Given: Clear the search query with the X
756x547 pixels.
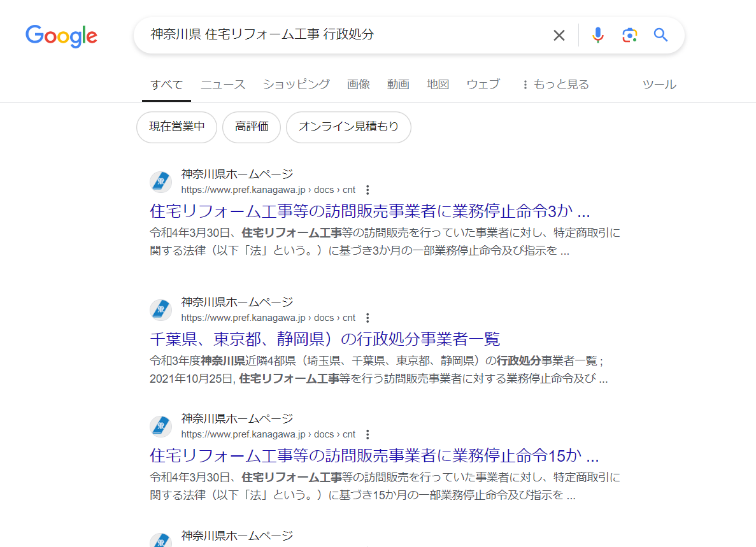Looking at the screenshot, I should click(x=559, y=35).
